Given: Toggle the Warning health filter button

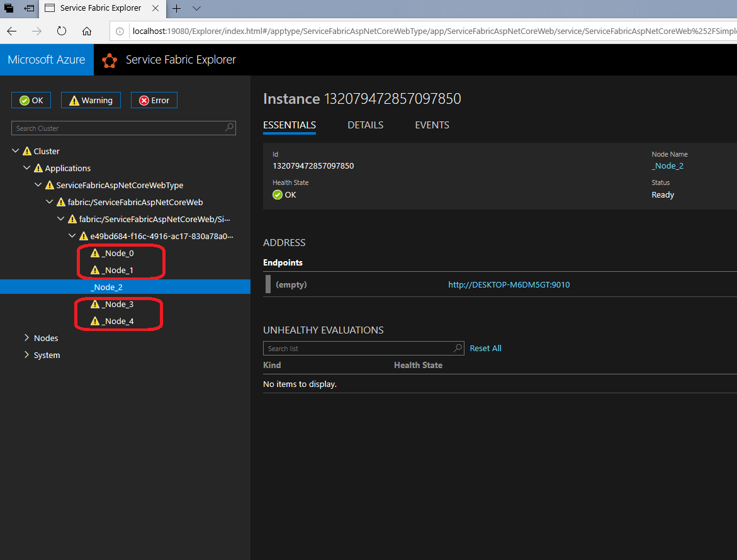Looking at the screenshot, I should coord(91,100).
